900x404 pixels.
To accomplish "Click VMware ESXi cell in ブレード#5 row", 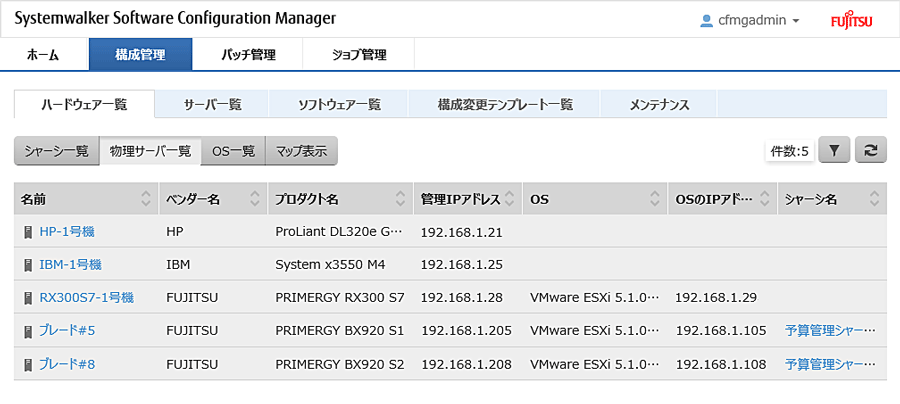I will click(595, 331).
